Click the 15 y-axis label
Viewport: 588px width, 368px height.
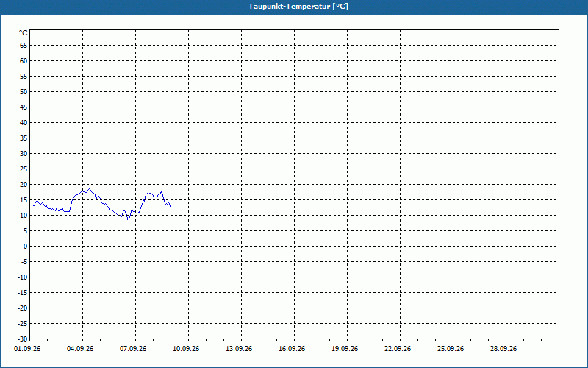(24, 199)
